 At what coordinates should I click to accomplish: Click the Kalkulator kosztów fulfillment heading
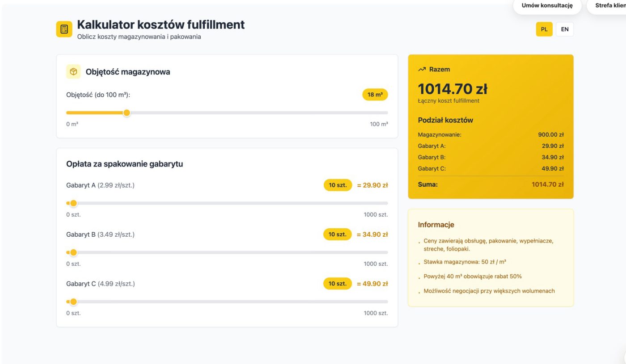161,25
